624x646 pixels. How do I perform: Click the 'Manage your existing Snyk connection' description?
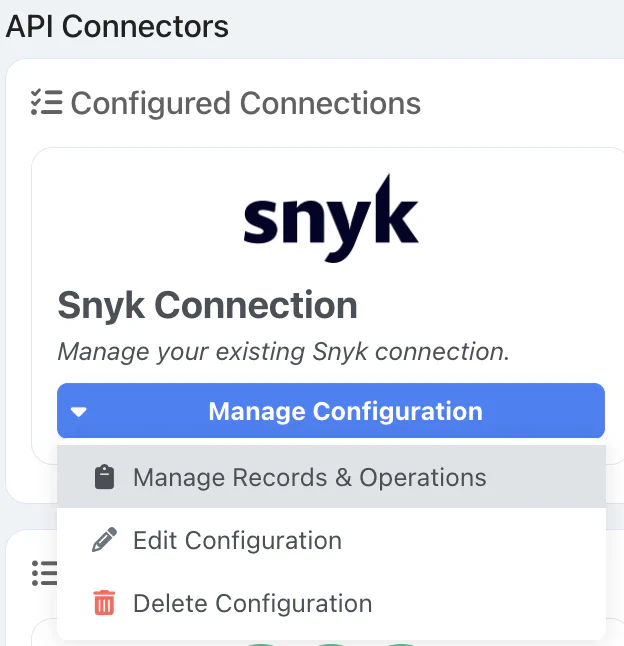tap(283, 352)
